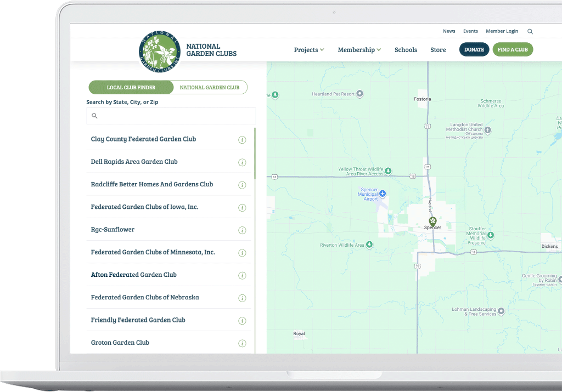Click Spencer Municipal Airport map marker

click(x=383, y=194)
